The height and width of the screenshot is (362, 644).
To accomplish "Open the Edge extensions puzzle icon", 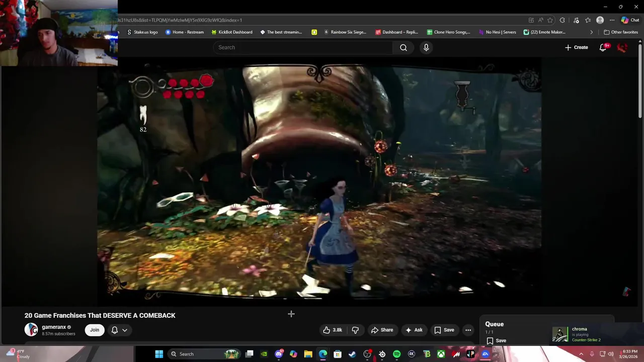I will [x=562, y=20].
